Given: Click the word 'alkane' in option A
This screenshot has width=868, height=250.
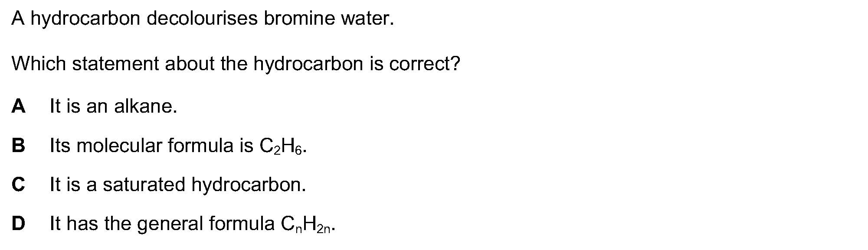Looking at the screenshot, I should click(145, 106).
